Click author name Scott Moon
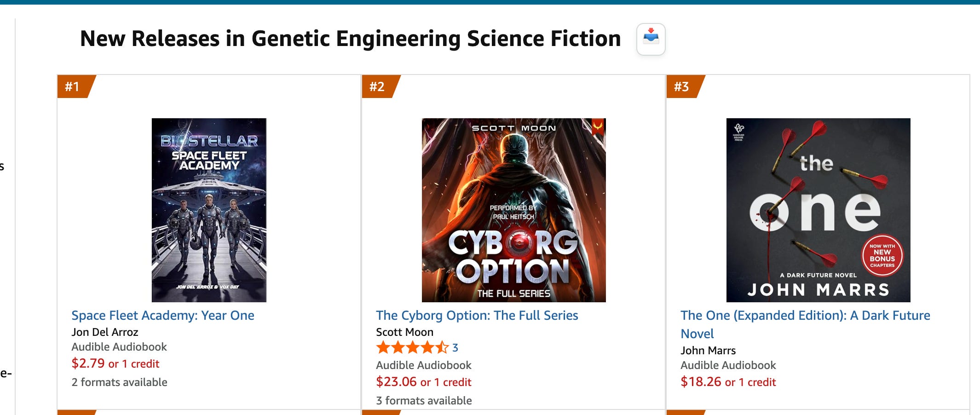980x415 pixels. (404, 332)
